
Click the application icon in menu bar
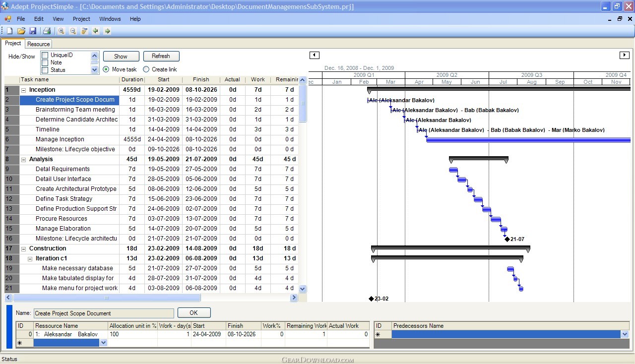7,19
